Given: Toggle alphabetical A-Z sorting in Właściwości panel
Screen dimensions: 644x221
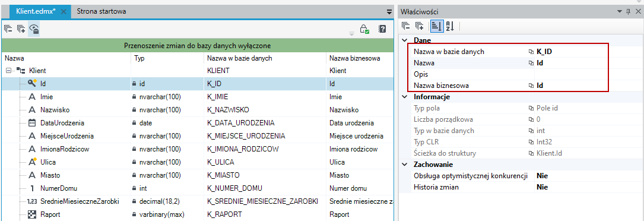Looking at the screenshot, I should pyautogui.click(x=450, y=26).
